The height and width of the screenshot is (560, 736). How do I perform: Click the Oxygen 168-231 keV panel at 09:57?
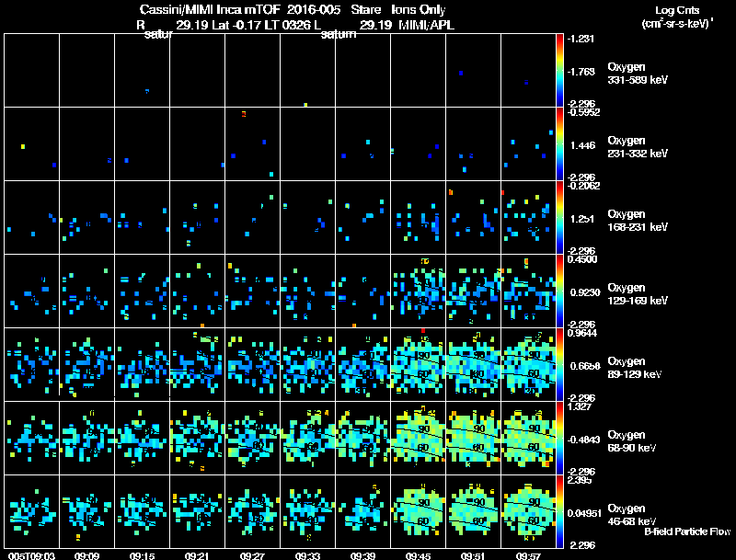click(528, 217)
